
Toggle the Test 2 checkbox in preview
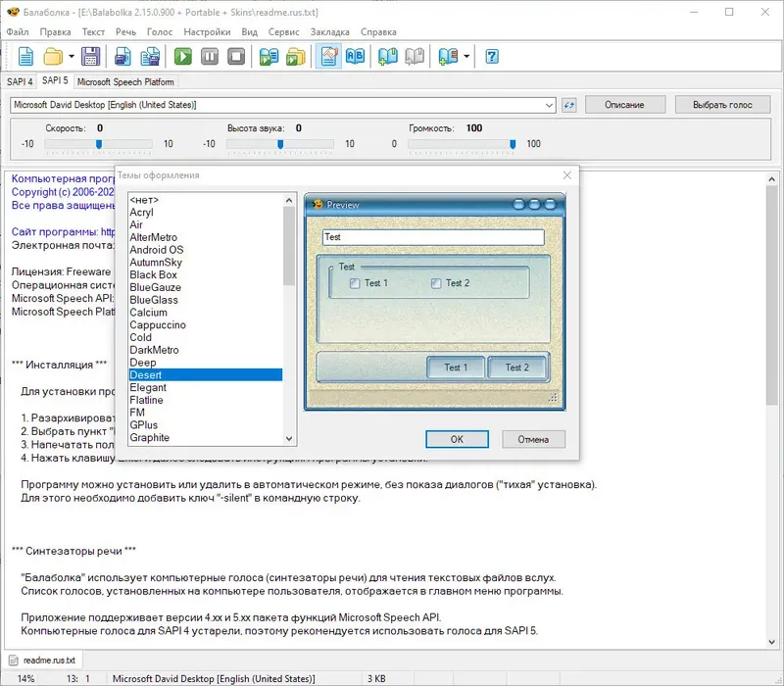(x=436, y=283)
